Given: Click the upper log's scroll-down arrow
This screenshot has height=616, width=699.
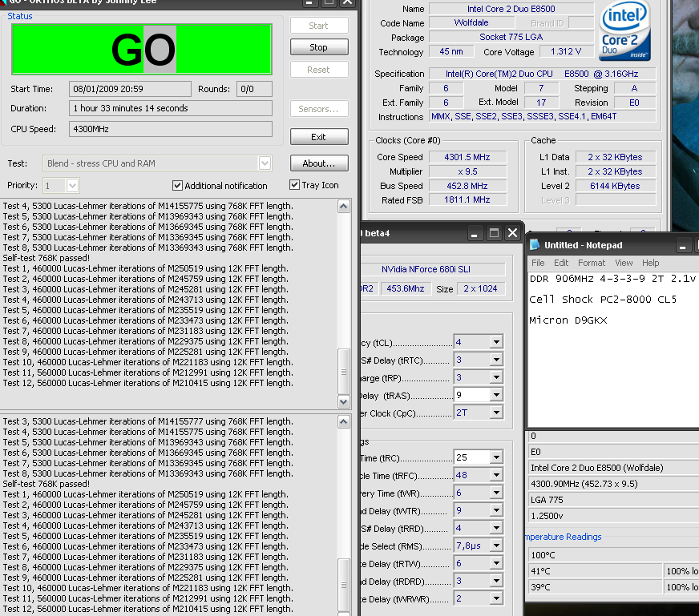Looking at the screenshot, I should pyautogui.click(x=343, y=401).
